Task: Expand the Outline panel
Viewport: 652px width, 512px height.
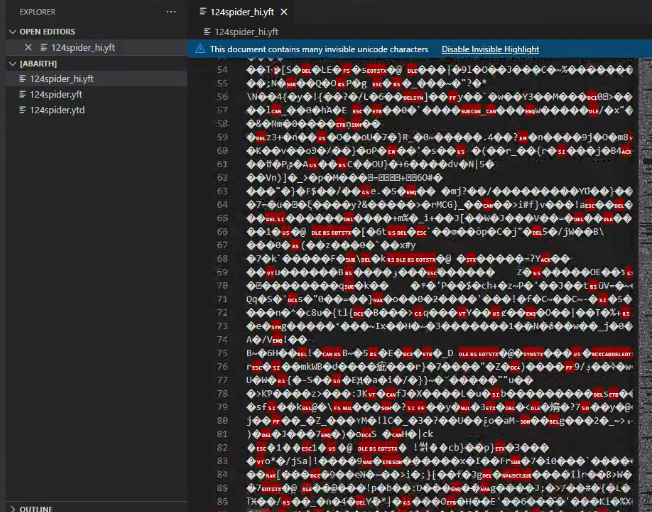Action: pos(36,509)
